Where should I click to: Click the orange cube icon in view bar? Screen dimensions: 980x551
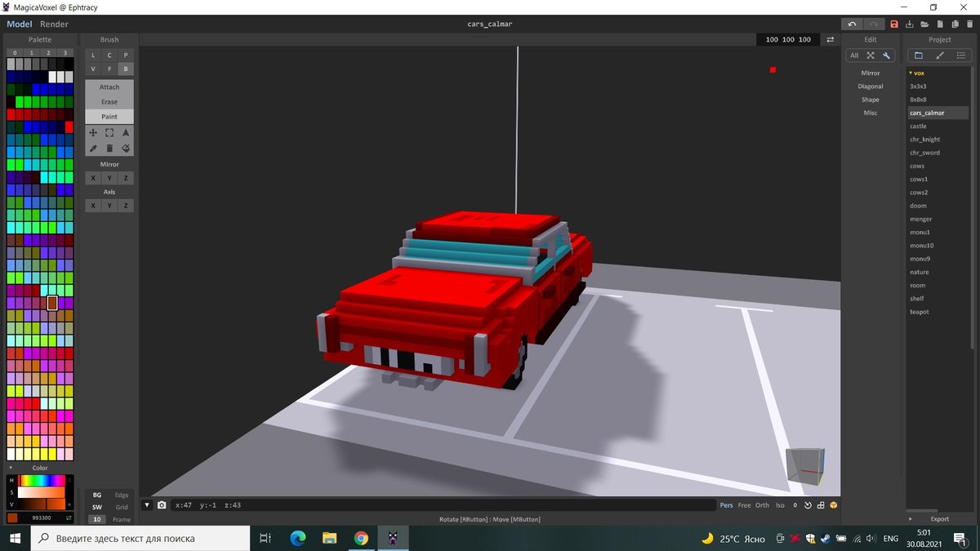tap(834, 505)
